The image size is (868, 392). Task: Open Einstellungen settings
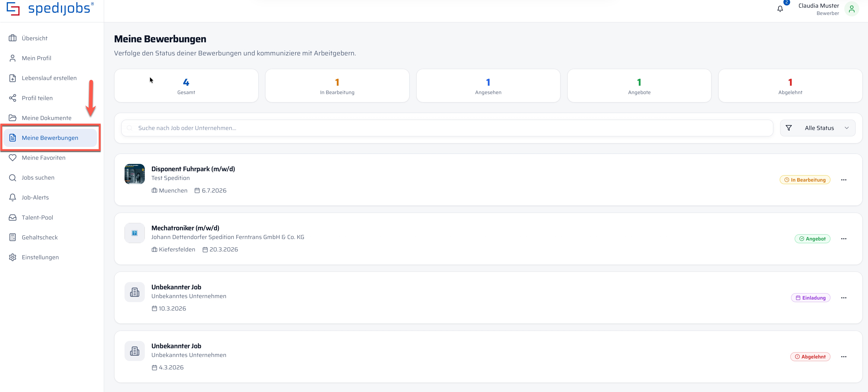tap(50, 257)
